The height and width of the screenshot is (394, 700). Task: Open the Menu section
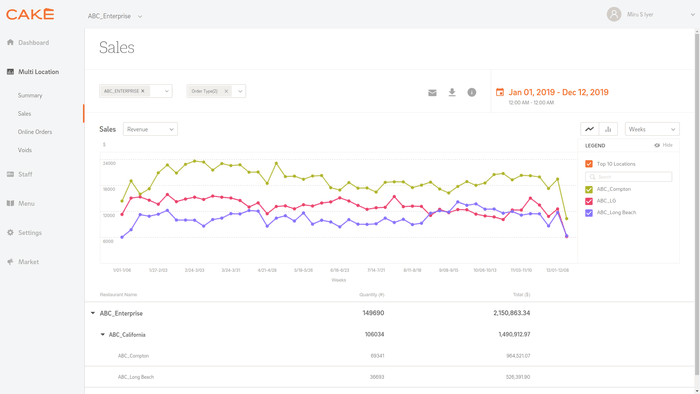26,203
